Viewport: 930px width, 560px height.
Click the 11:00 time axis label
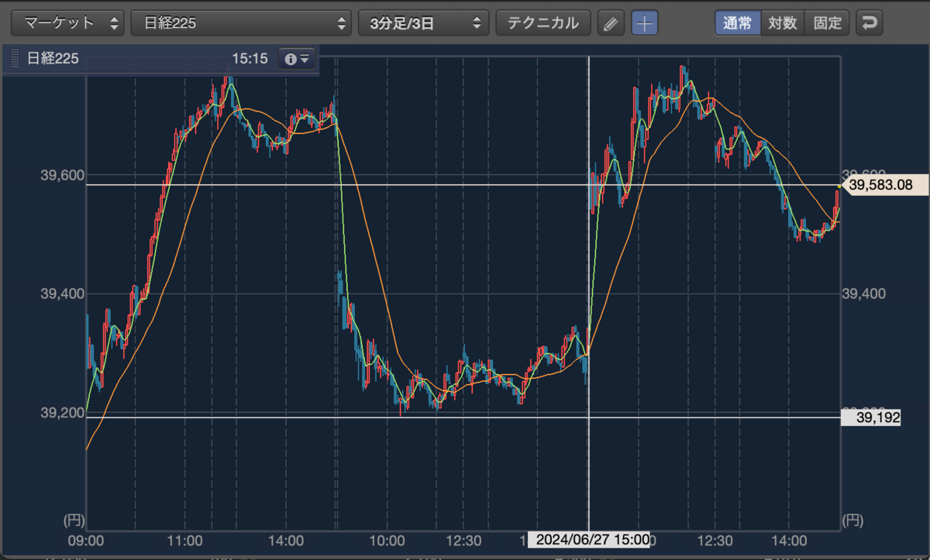tap(185, 539)
